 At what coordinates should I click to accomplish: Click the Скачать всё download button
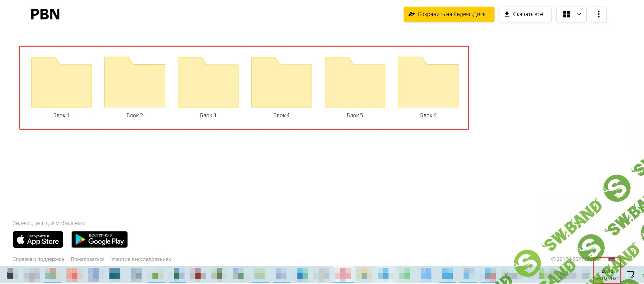coord(525,14)
